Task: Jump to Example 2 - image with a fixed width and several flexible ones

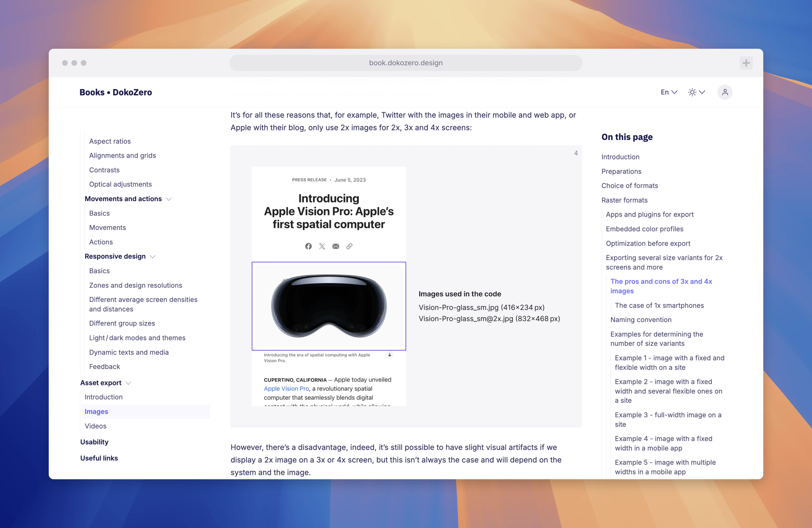Action: click(668, 391)
